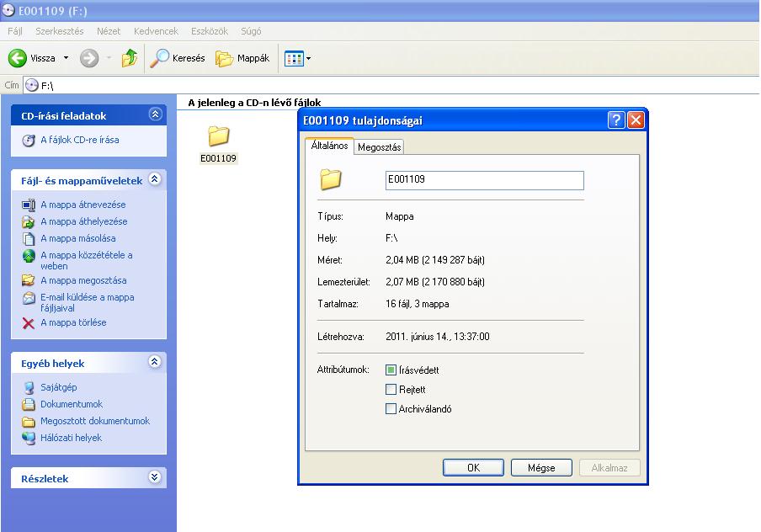This screenshot has height=532, width=761.
Task: Enable the Rejtett checkbox
Action: (391, 390)
